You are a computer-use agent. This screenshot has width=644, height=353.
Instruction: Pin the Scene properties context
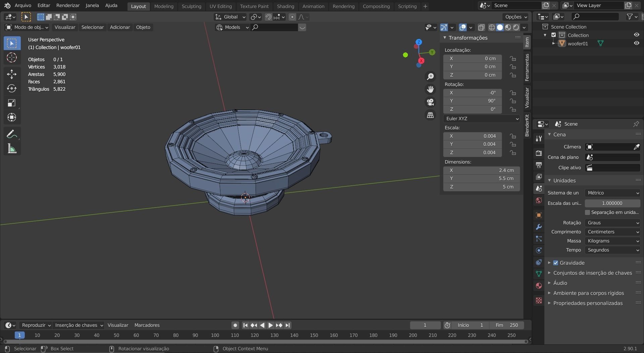tap(636, 124)
